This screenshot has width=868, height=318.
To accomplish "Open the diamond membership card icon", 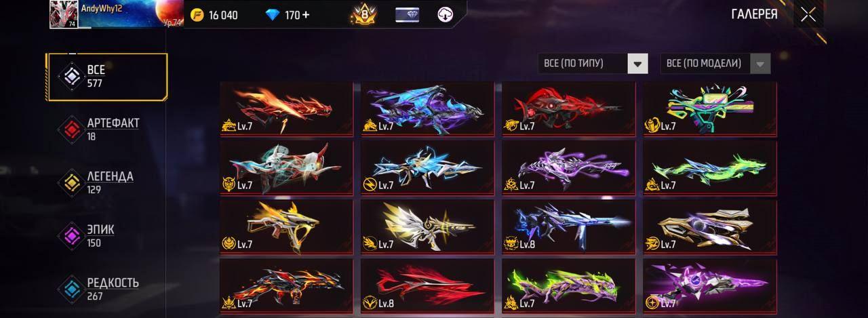I will (407, 15).
